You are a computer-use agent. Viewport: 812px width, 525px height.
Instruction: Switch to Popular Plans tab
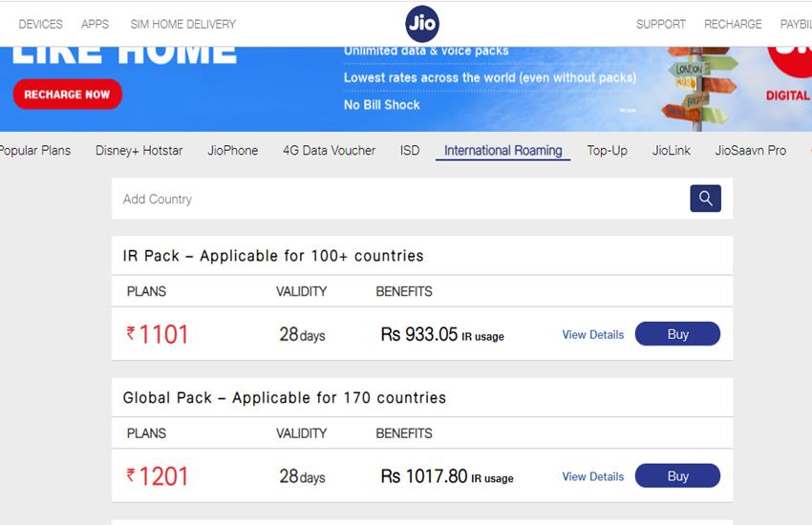pos(34,151)
